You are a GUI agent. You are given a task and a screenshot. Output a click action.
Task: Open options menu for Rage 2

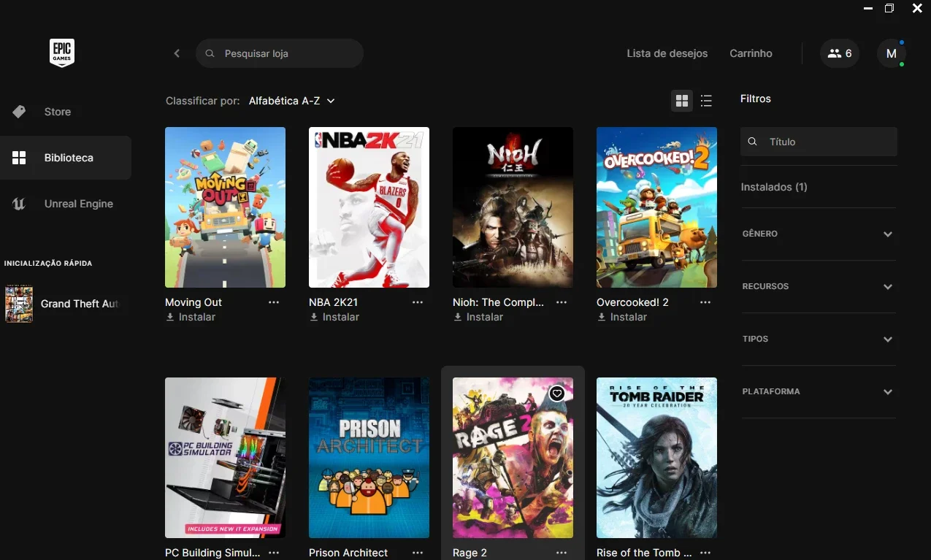(x=562, y=553)
